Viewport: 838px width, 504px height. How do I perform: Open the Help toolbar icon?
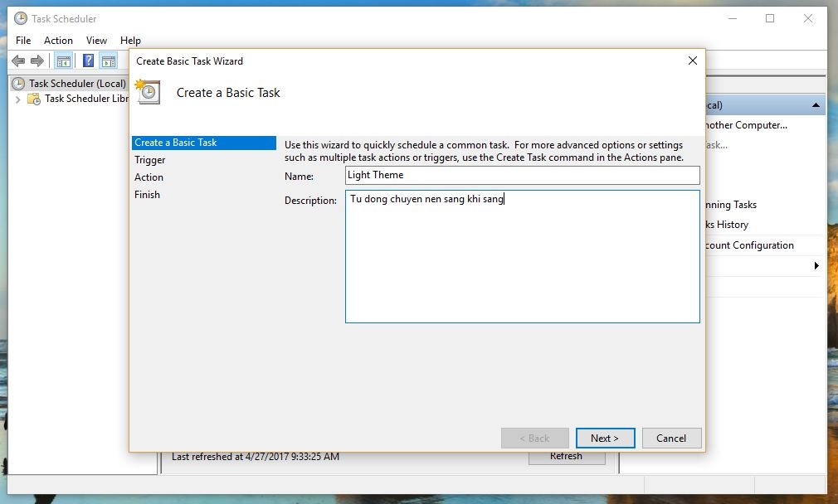click(88, 61)
